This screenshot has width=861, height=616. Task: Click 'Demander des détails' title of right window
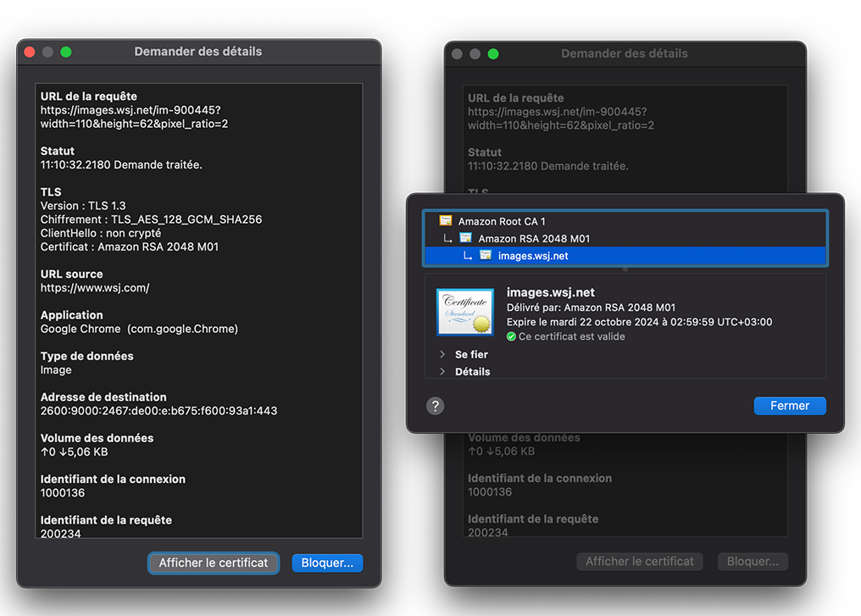coord(625,53)
